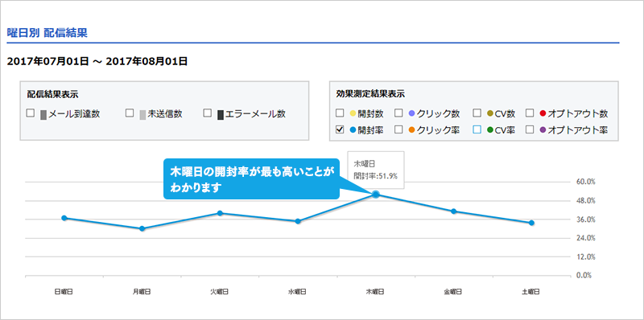Click the 2017年07月01日 ～ 2017年08月01日 date range
Viewport: 644px width, 320px height.
coord(97,62)
